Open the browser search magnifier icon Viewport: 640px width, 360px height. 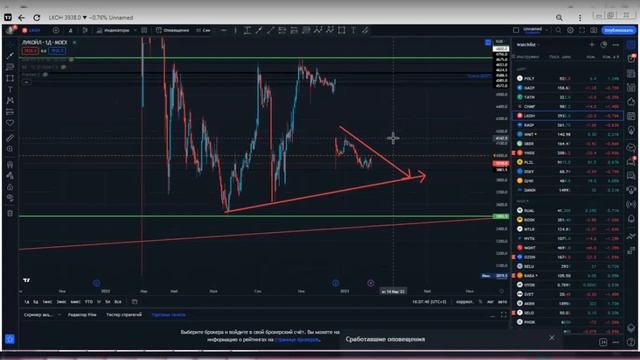pyautogui.click(x=559, y=18)
